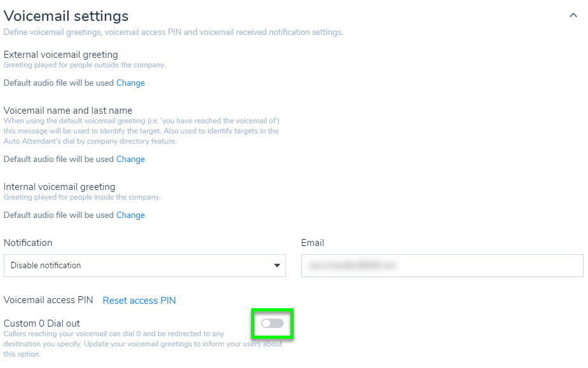
Task: Enable the Custom 0 Dial out toggle
Action: [x=272, y=324]
